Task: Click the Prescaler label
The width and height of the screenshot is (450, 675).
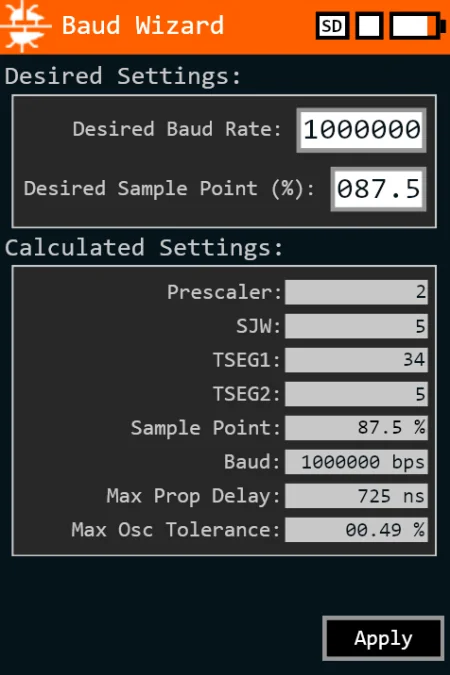Action: coord(224,292)
